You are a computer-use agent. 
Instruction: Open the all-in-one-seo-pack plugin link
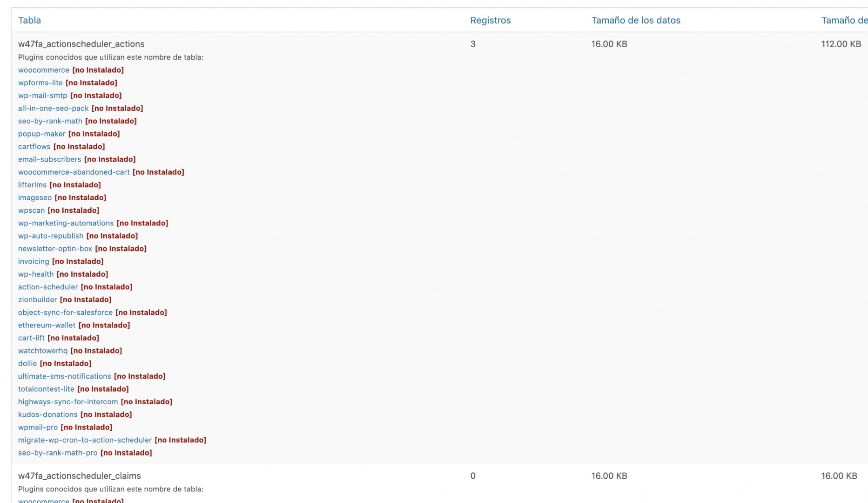[x=54, y=108]
